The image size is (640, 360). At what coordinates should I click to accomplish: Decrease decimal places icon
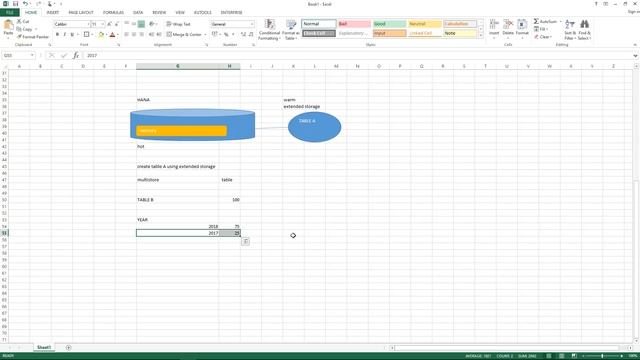251,34
